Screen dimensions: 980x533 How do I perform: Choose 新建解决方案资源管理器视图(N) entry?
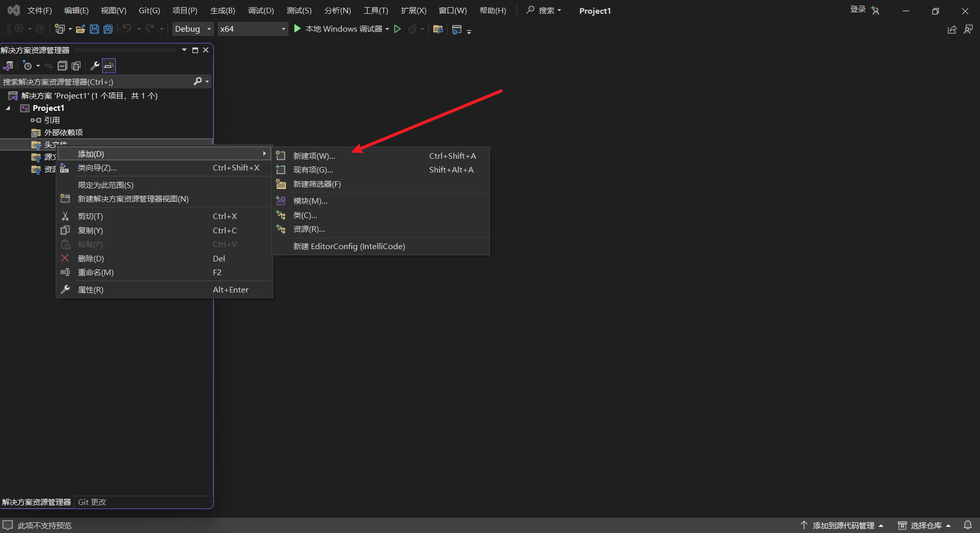pyautogui.click(x=164, y=199)
